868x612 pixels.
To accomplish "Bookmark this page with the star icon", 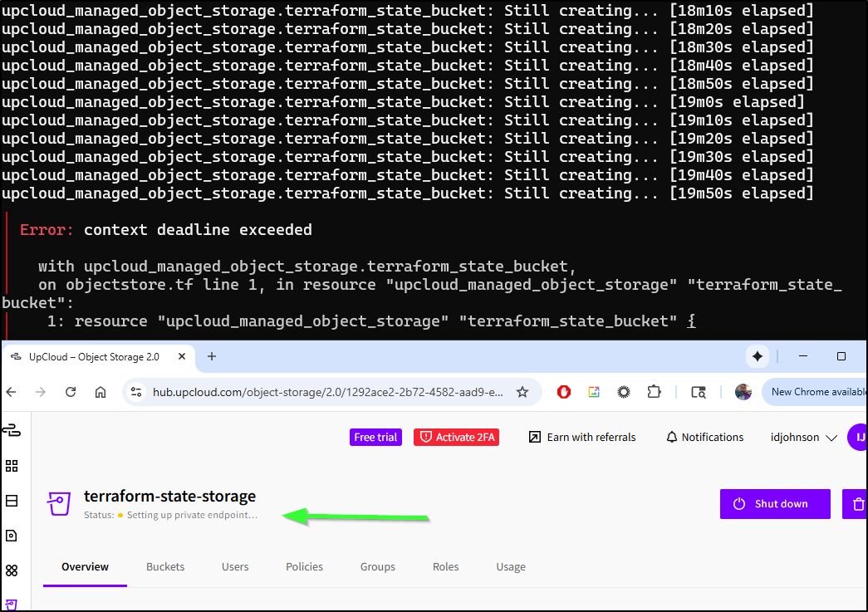I will click(x=522, y=392).
